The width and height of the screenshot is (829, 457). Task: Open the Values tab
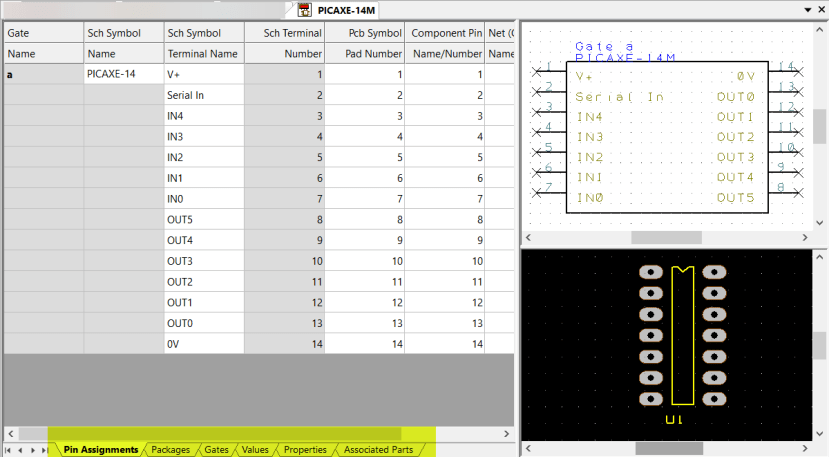click(255, 450)
